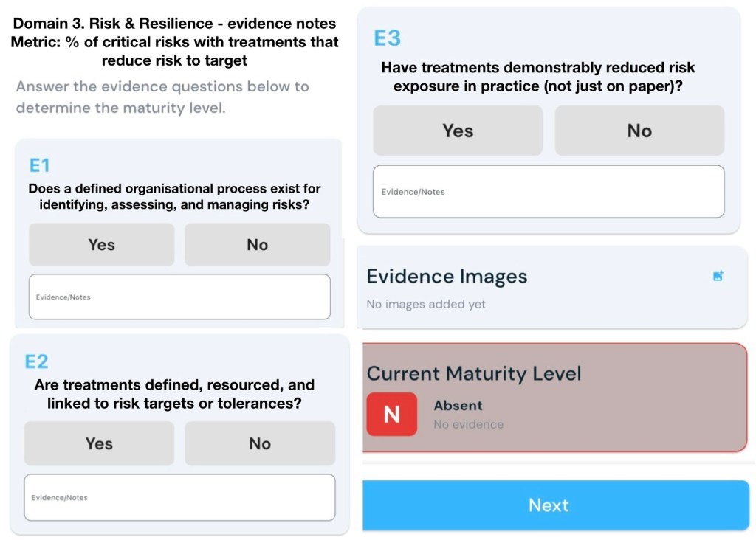Enter the E3 Evidence/Notes text field

click(x=549, y=192)
